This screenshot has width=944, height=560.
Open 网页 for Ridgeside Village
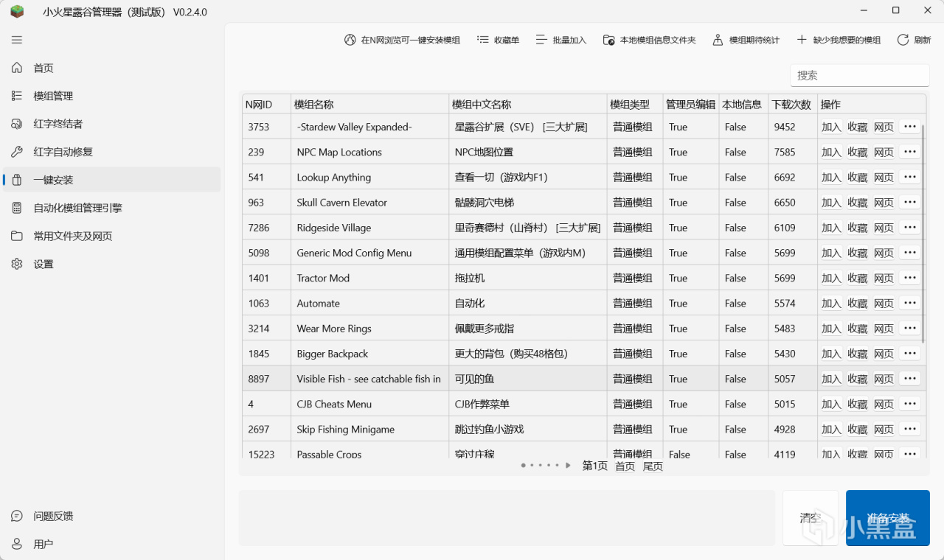884,228
